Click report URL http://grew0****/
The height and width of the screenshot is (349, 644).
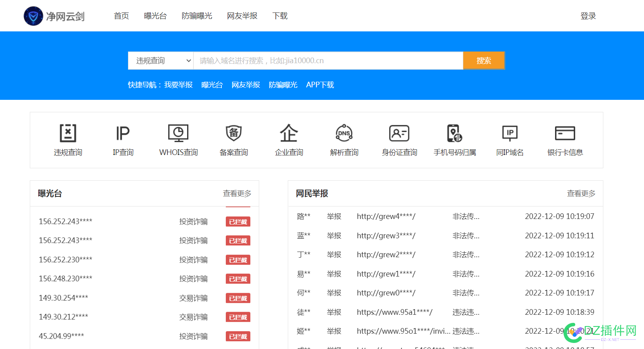point(386,293)
